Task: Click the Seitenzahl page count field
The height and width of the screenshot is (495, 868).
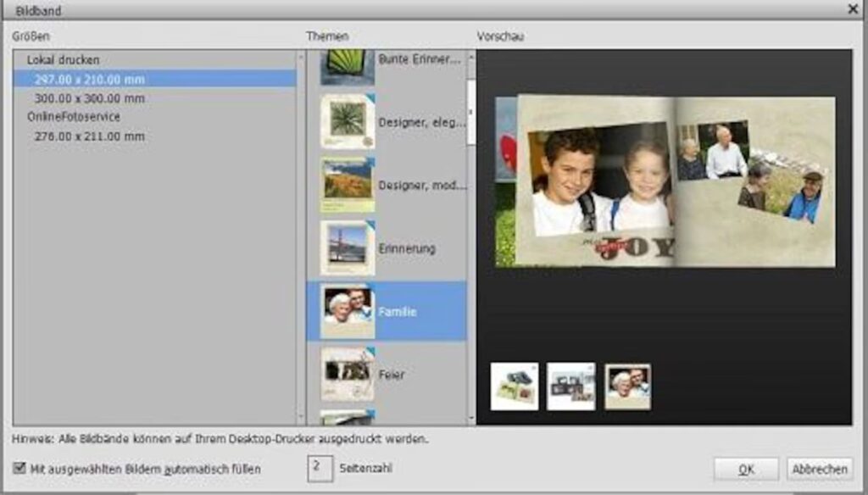Action: click(320, 468)
